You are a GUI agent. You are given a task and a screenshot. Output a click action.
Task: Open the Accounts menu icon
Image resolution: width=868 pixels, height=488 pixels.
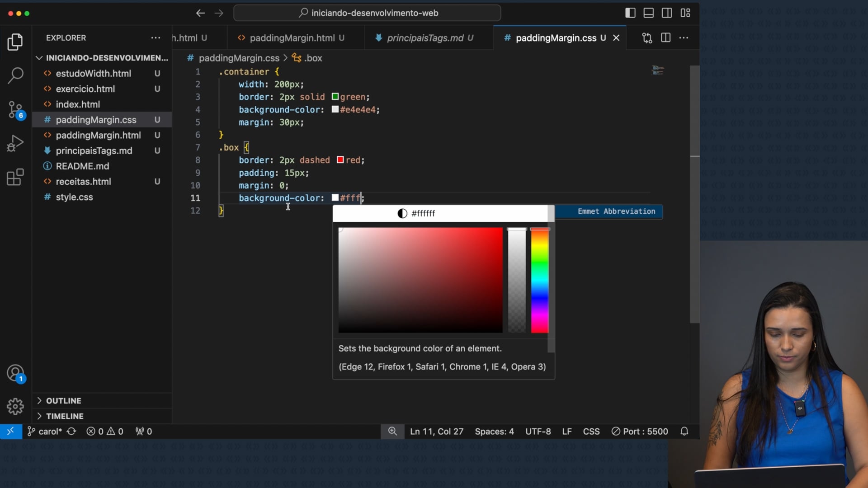click(15, 373)
